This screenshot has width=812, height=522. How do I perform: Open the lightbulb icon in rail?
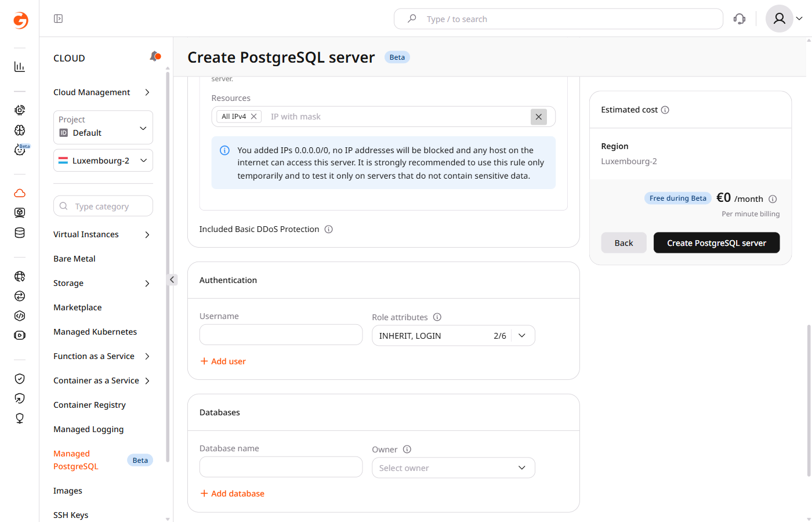[20, 418]
